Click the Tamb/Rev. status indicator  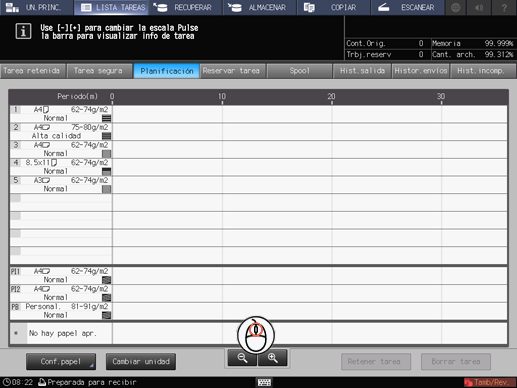click(489, 382)
